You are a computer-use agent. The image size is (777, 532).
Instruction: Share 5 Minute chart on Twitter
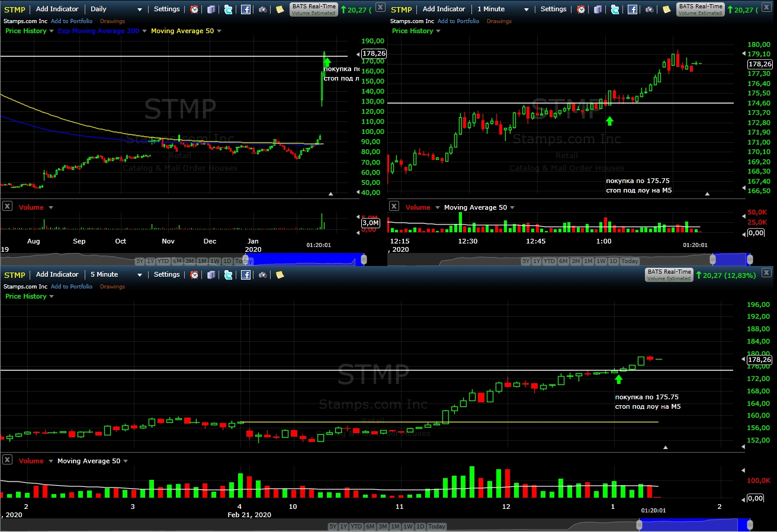pyautogui.click(x=229, y=275)
